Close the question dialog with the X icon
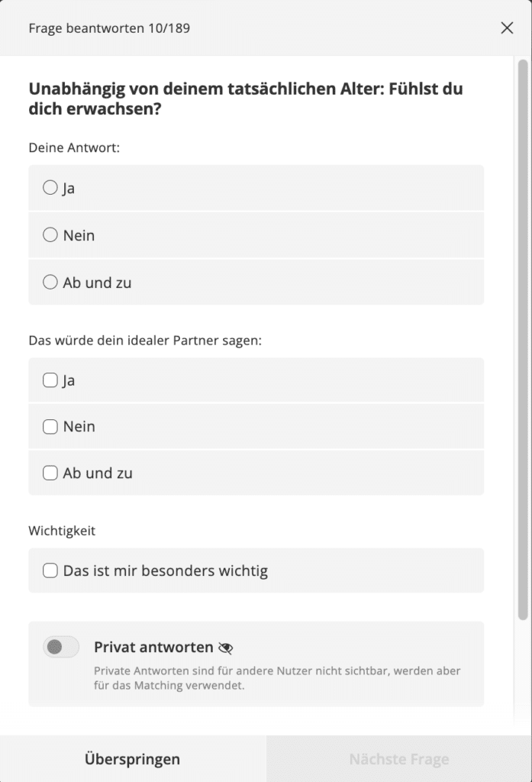Screen dimensions: 532x782 coord(507,28)
